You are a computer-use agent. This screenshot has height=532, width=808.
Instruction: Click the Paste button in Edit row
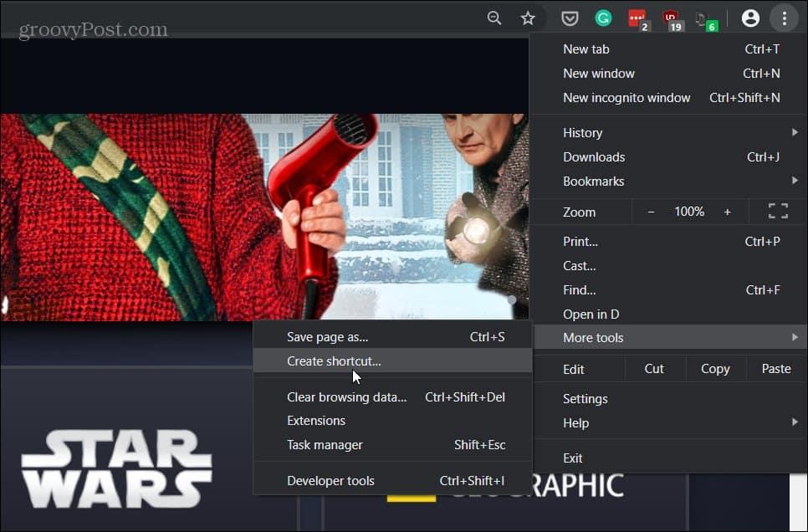point(776,369)
